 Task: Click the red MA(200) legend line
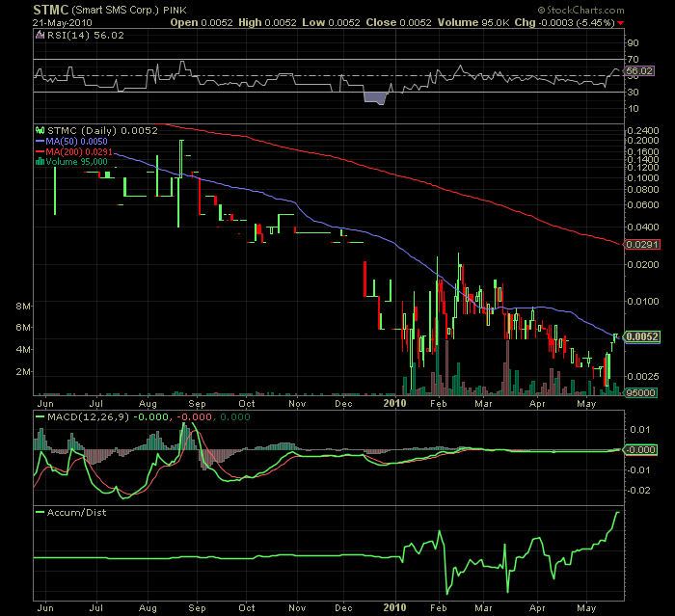[x=40, y=151]
